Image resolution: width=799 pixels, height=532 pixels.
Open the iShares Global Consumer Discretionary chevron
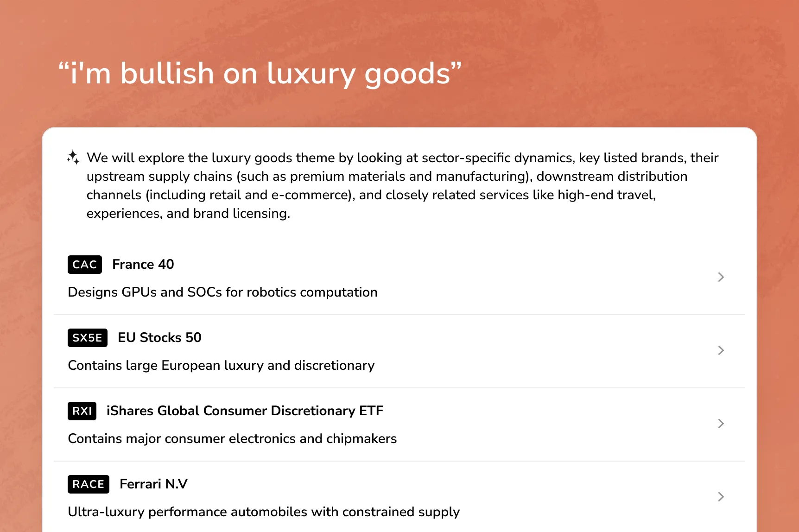click(721, 424)
